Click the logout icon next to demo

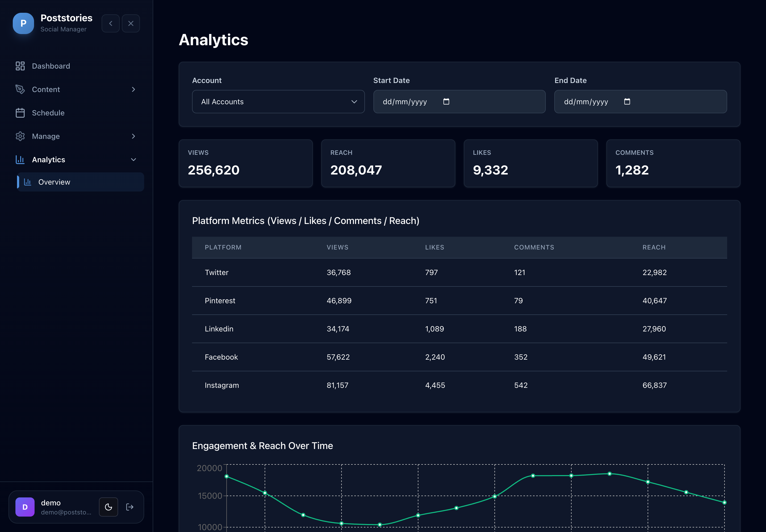[x=130, y=507]
